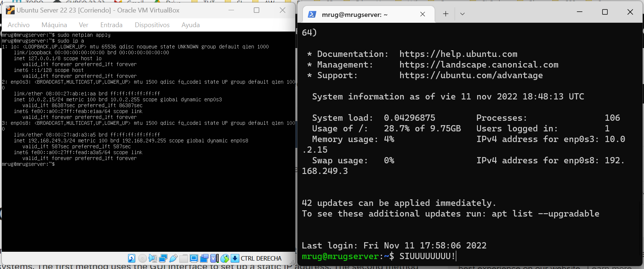
Task: Click the https://help.ubuntu.com link
Action: point(458,54)
